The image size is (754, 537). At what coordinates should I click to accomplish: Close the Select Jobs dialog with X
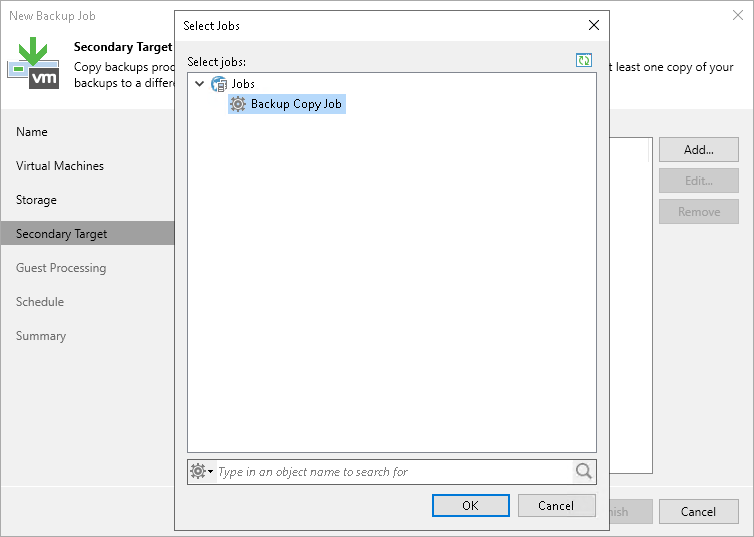tap(594, 25)
